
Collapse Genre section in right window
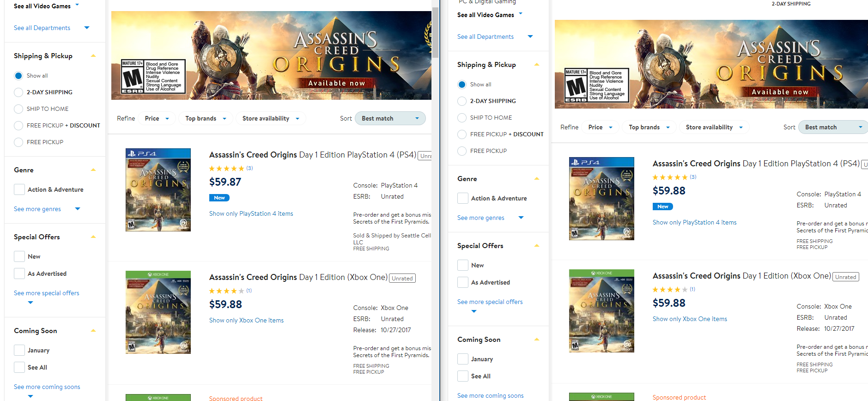pos(537,179)
